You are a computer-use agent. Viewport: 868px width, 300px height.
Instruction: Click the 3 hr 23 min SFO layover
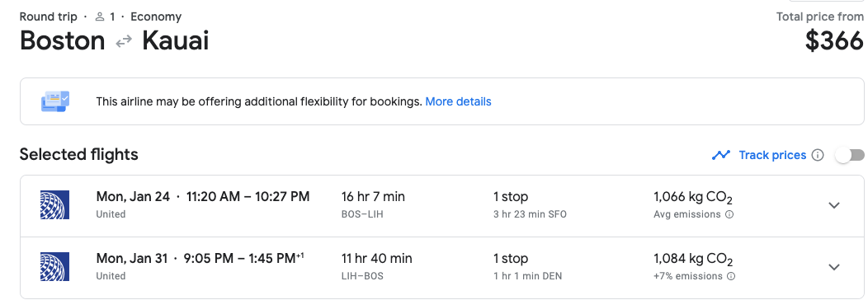530,214
